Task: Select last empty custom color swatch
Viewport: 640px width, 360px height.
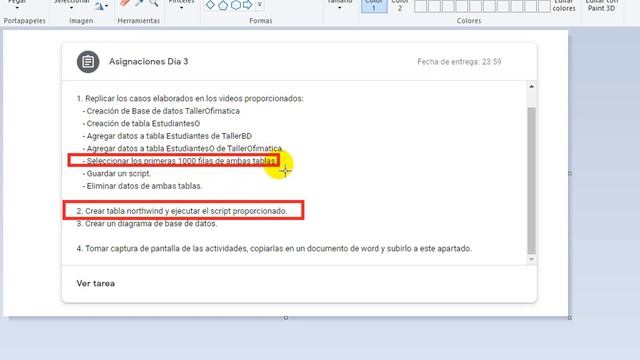Action: click(544, 6)
